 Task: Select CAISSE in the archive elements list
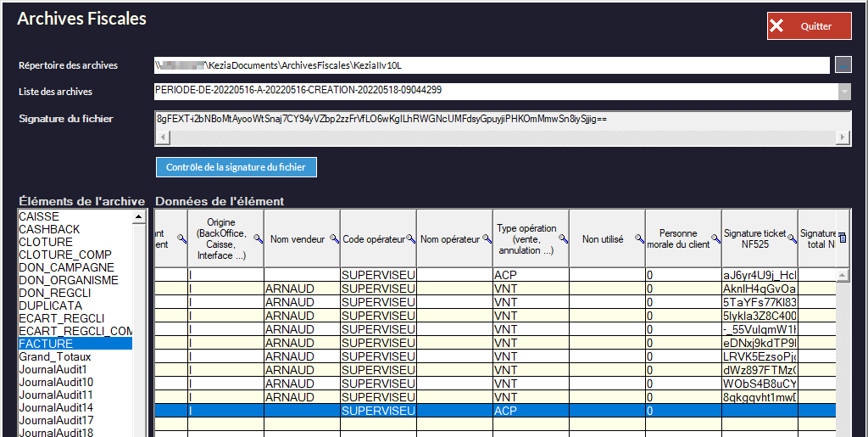point(38,216)
